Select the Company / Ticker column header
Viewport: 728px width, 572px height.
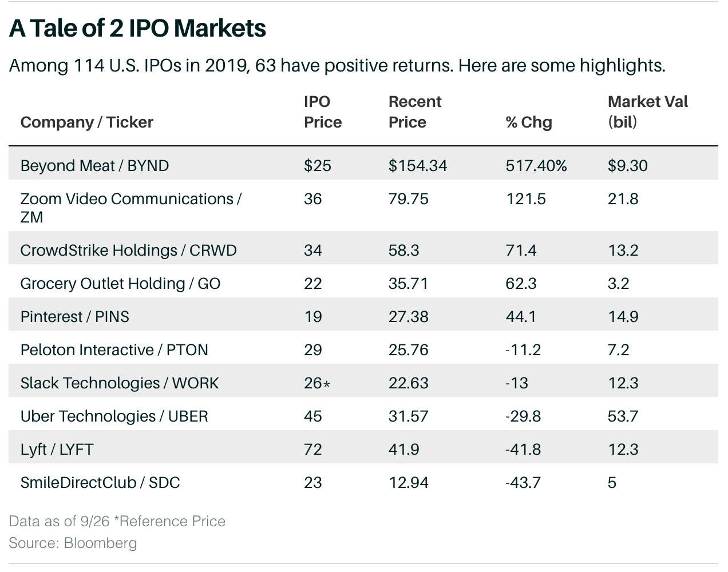pos(87,122)
